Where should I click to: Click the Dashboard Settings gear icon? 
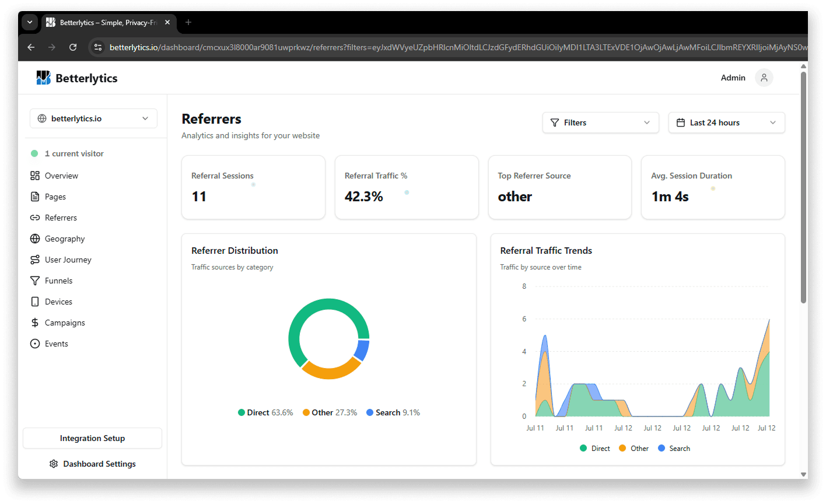[x=54, y=464]
